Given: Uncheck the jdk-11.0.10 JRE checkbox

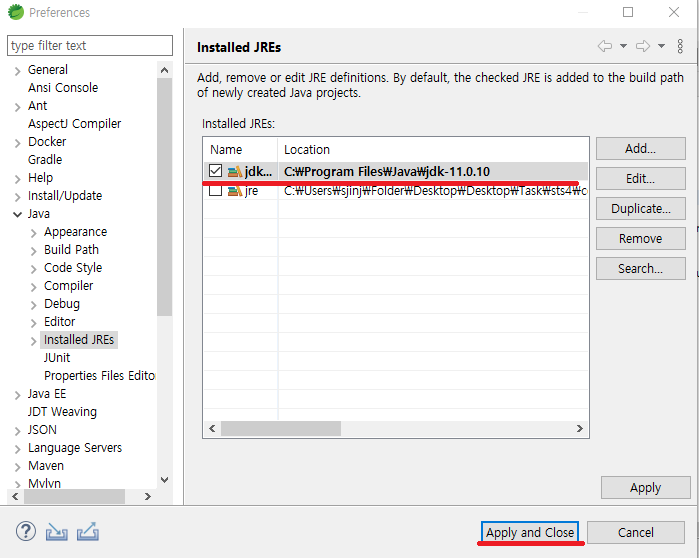Looking at the screenshot, I should point(215,171).
